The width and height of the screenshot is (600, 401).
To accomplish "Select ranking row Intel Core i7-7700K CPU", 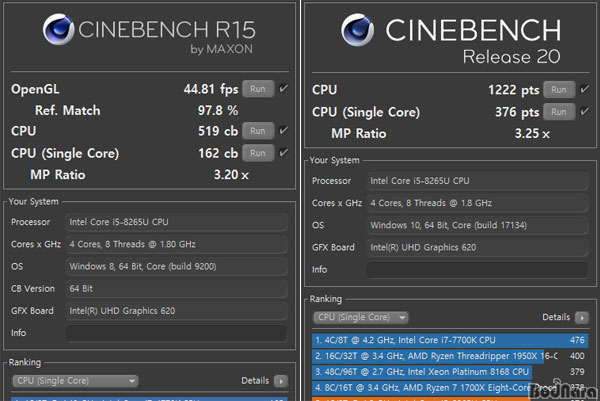I will (450, 340).
